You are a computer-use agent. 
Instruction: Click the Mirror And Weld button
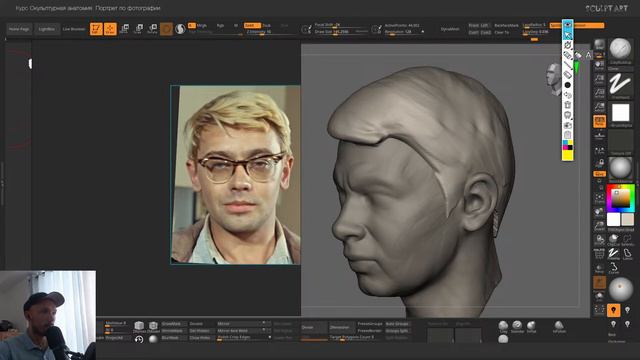tap(243, 331)
